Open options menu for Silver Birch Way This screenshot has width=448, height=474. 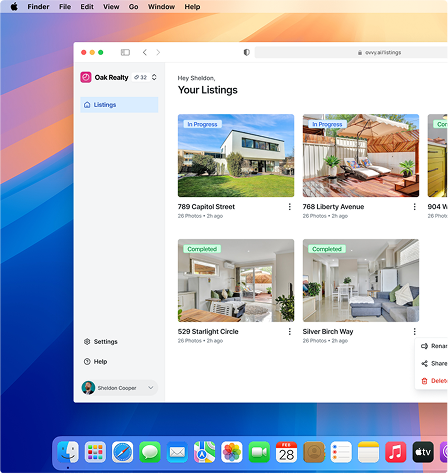point(414,331)
